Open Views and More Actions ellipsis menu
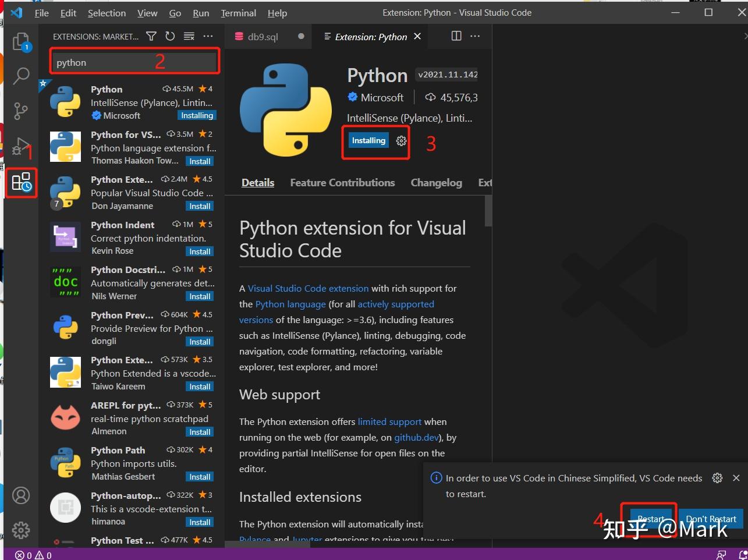The width and height of the screenshot is (748, 560). 208,36
